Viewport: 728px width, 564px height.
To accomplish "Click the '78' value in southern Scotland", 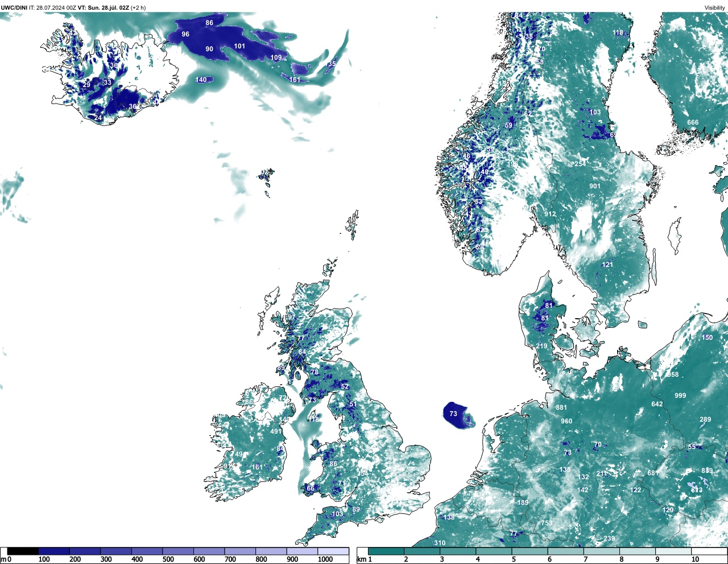I will [315, 372].
